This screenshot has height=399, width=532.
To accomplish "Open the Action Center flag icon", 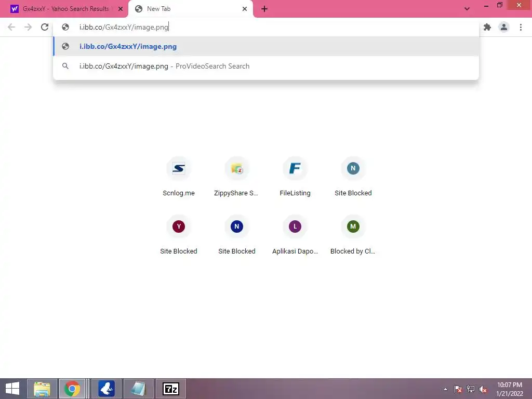I will 458,389.
